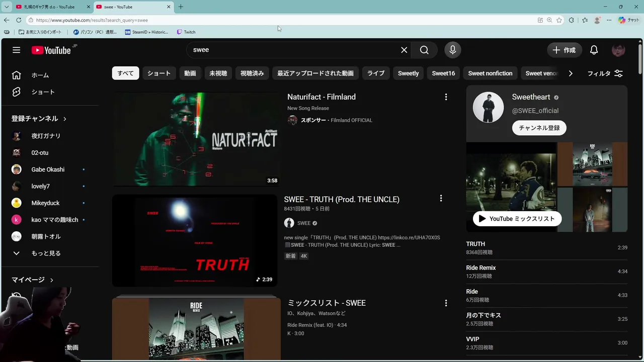The image size is (644, 362).
Task: Select the すべて filter chip
Action: click(125, 73)
